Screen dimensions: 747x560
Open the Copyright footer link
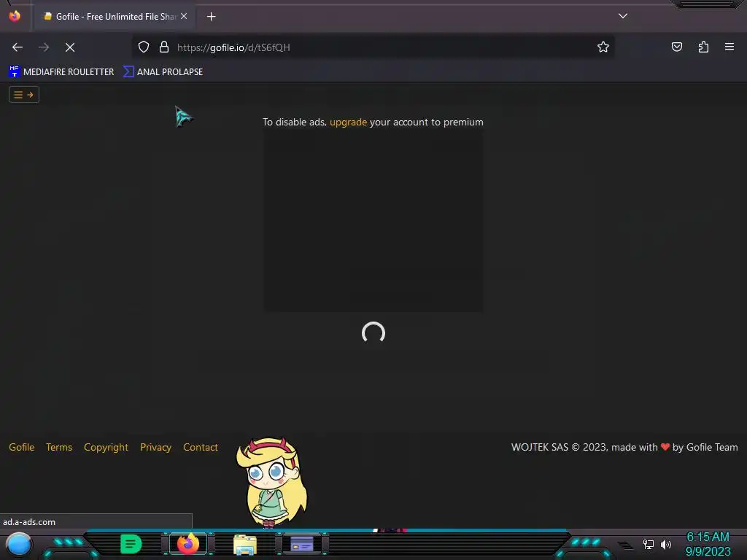pos(106,447)
